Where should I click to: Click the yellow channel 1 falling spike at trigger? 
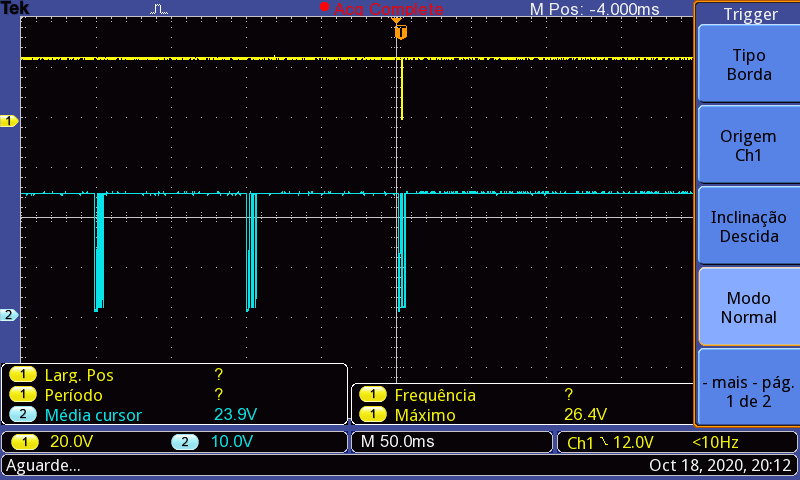click(402, 89)
